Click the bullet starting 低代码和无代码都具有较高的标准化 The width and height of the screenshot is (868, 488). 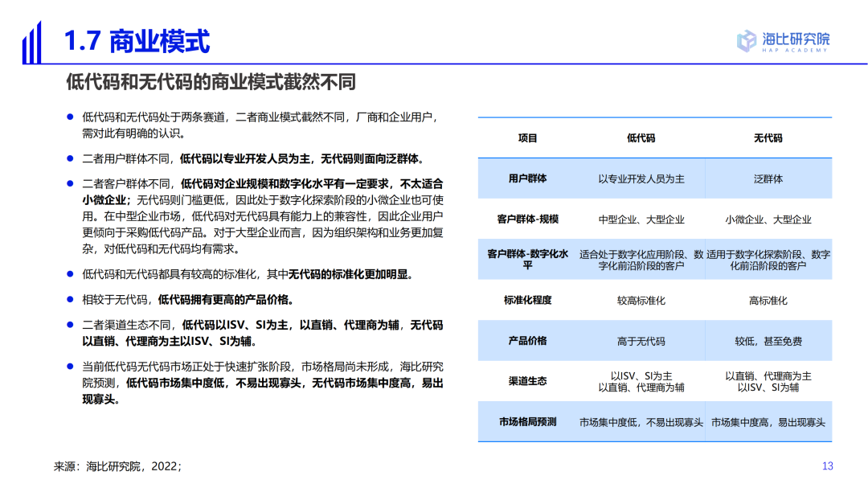pos(250,274)
